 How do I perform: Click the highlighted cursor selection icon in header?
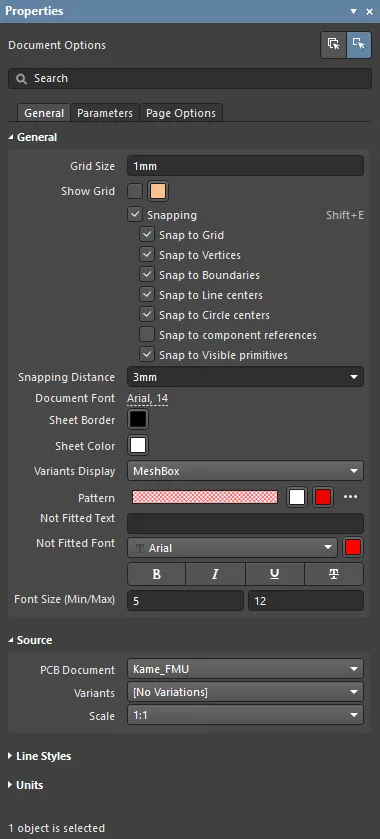(359, 44)
